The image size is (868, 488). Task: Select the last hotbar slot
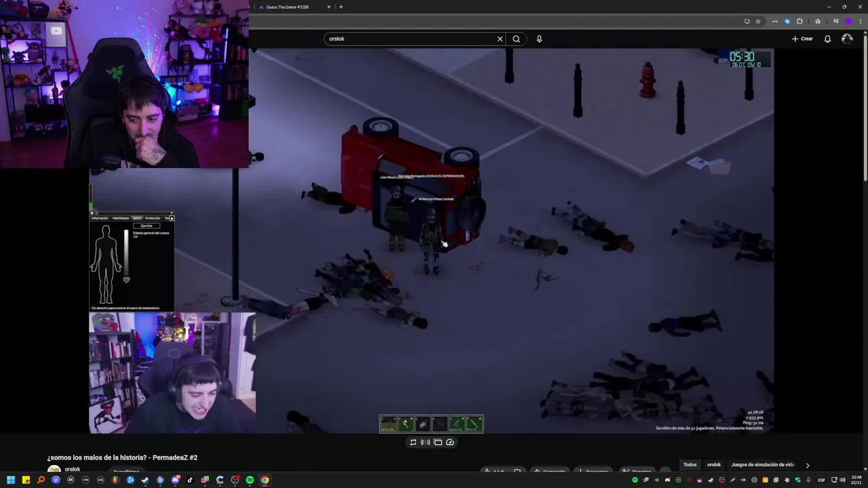[x=474, y=424]
